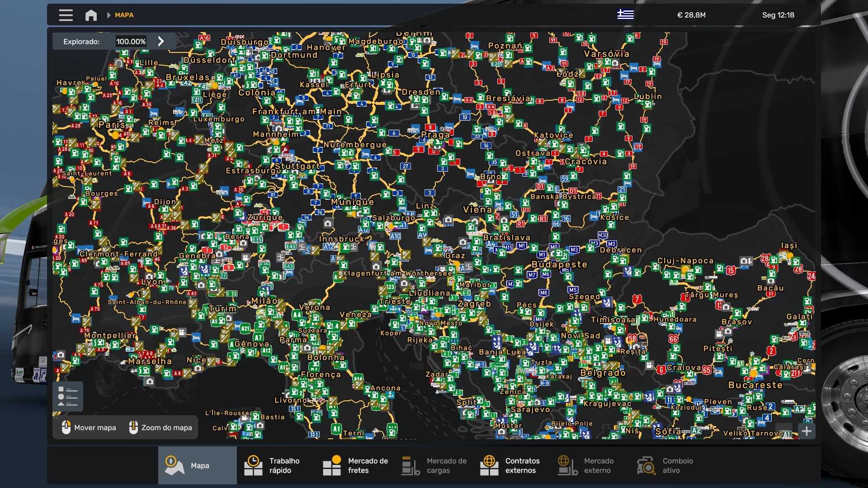This screenshot has width=868, height=488.
Task: Open the Mercado externo tab
Action: (x=586, y=465)
